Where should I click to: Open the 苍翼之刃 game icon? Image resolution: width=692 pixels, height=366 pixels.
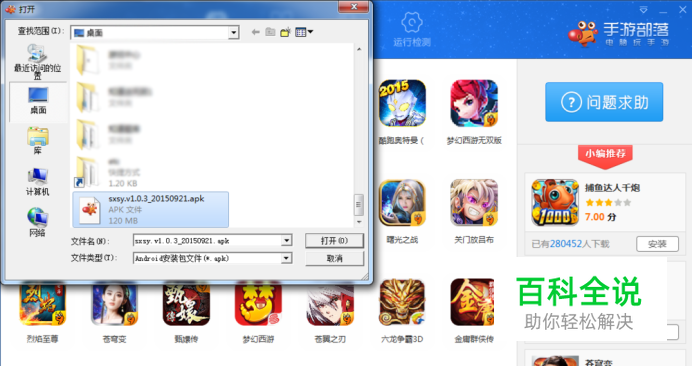click(330, 304)
